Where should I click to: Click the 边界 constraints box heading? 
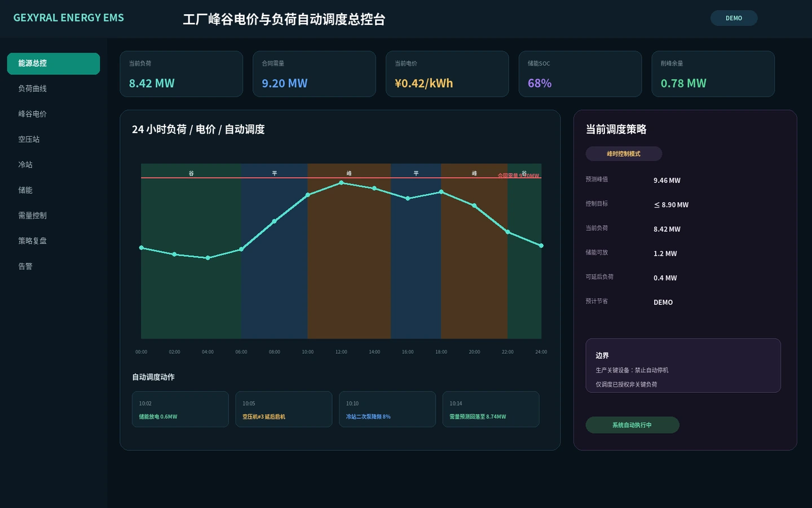[x=602, y=356]
